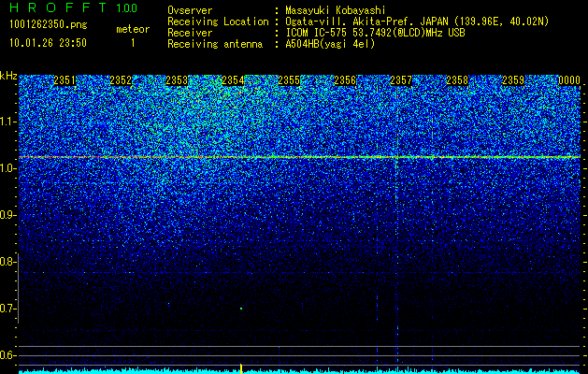Click the vertical gray bar left of the frequency axis
This screenshot has height=374, width=588.
(x=18, y=289)
